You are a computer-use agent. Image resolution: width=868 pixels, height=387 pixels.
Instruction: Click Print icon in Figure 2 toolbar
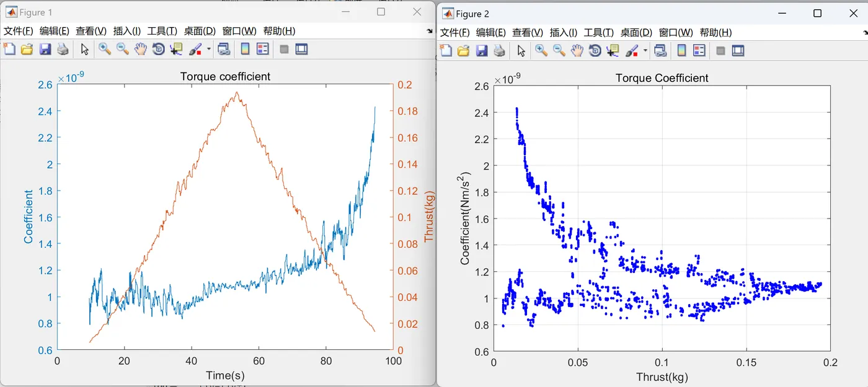click(499, 51)
